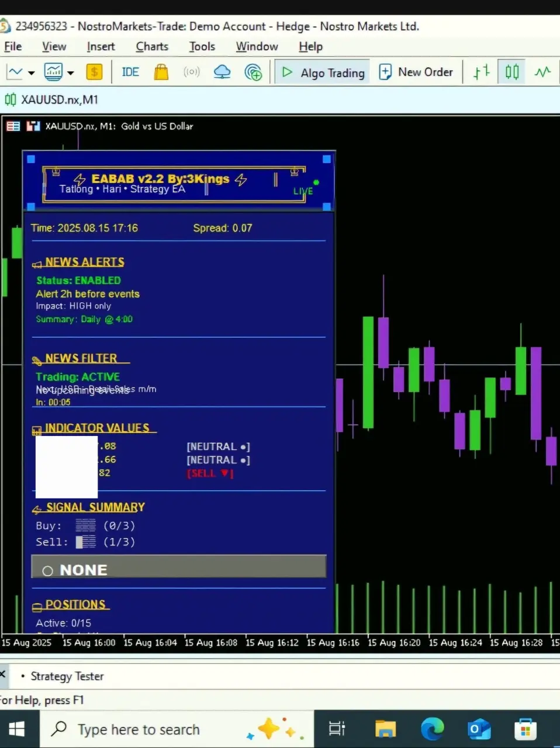Open the VPS cloud icon
Screen dimensions: 560x748
point(222,72)
